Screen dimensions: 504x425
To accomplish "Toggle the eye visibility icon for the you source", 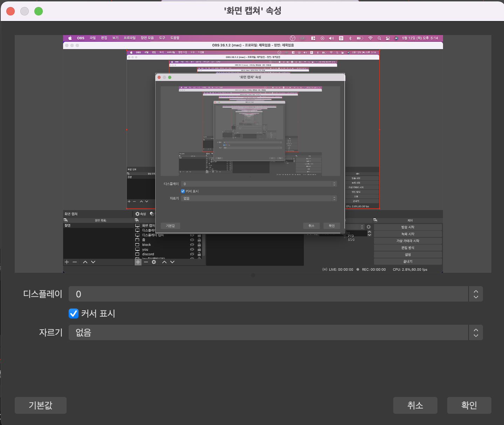I will point(192,249).
